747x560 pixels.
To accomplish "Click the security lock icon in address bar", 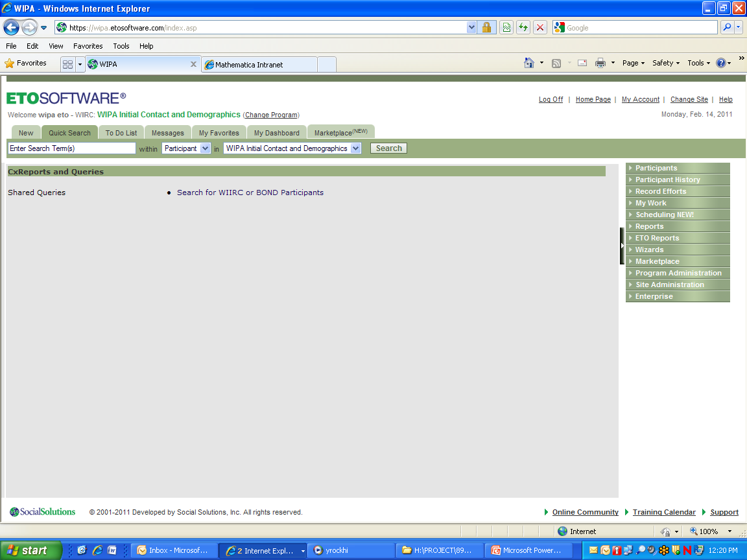I will pos(486,28).
